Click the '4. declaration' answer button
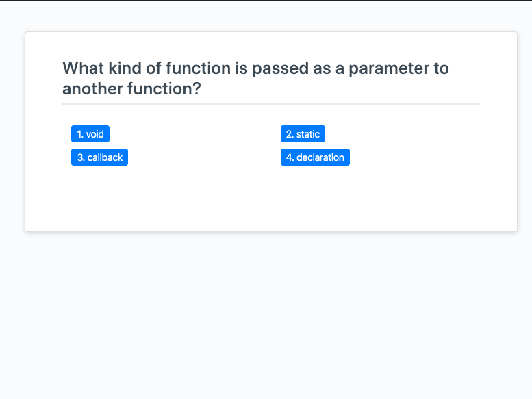 [315, 157]
